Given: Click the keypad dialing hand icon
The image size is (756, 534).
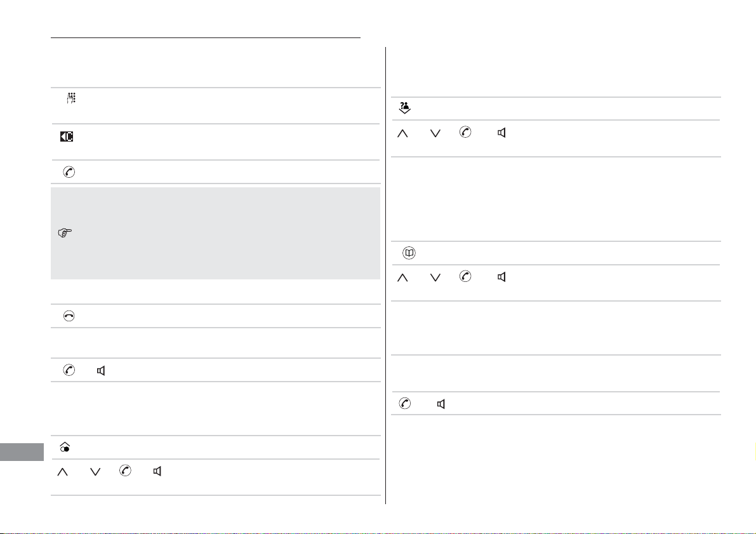Looking at the screenshot, I should [x=71, y=98].
